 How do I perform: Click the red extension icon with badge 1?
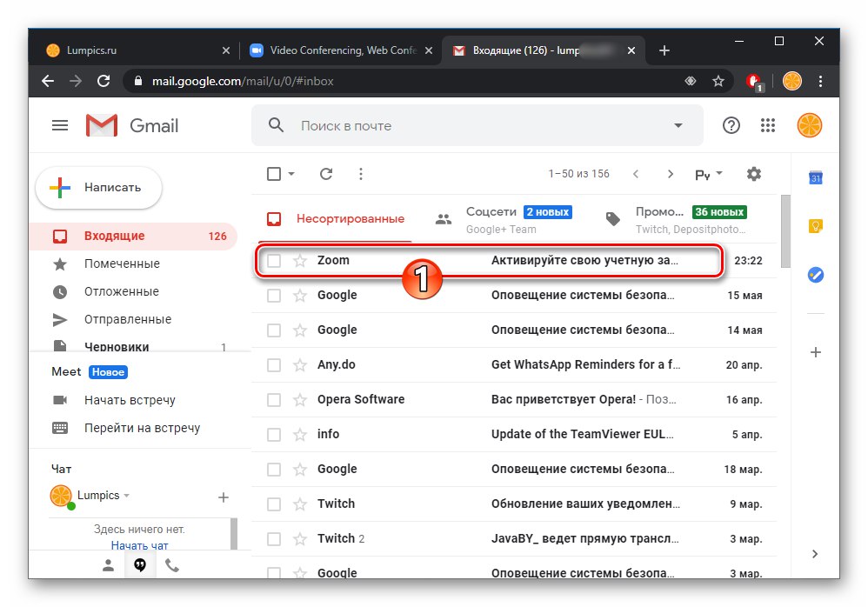coord(754,82)
